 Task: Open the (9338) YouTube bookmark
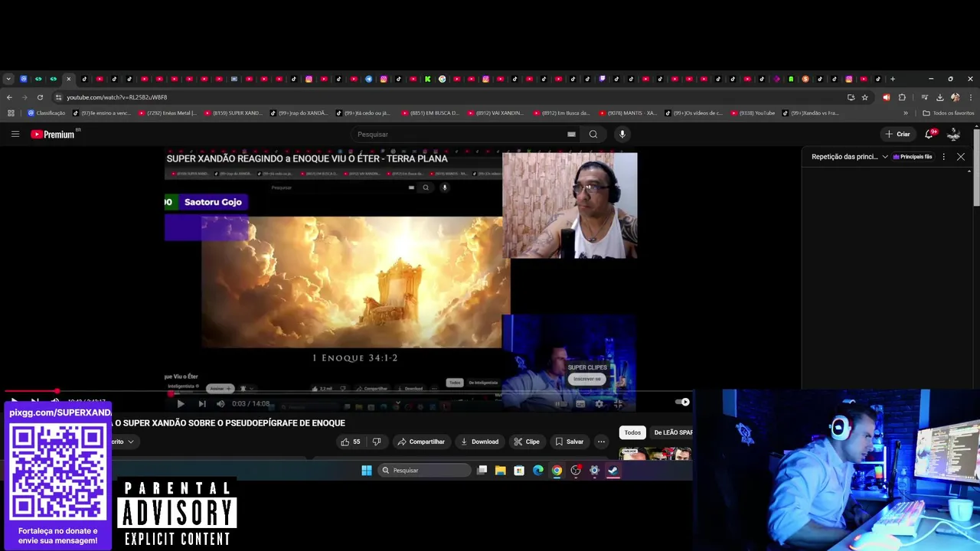click(753, 113)
